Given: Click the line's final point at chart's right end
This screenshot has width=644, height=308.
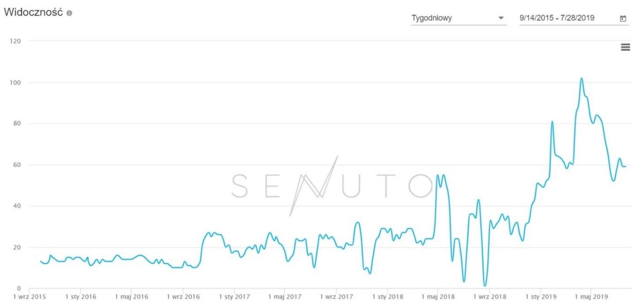Looking at the screenshot, I should [626, 167].
